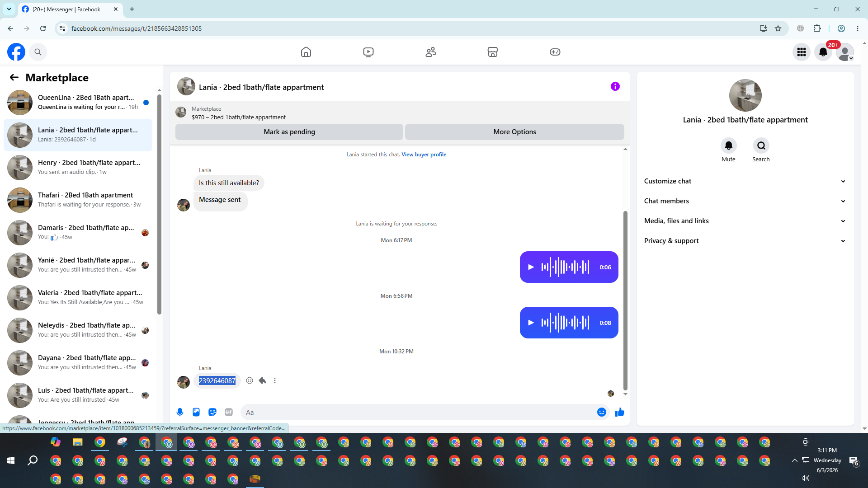Open the Chrome tab search dropdown

[9, 9]
